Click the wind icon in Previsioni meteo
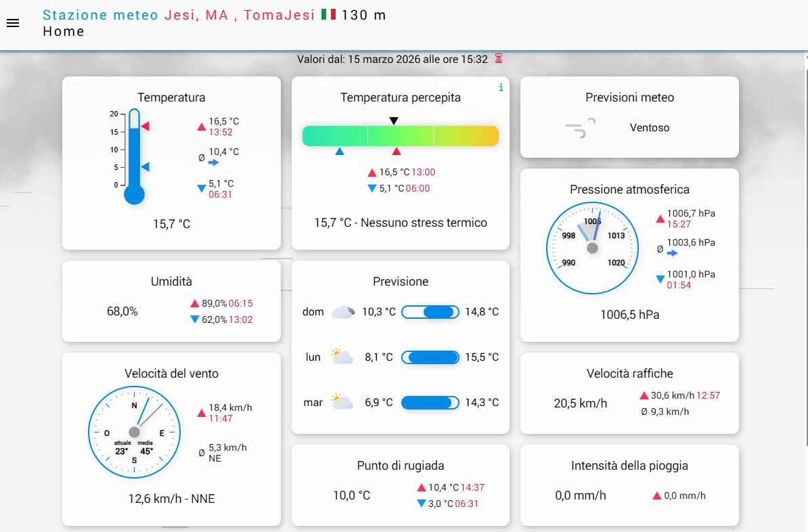This screenshot has height=532, width=808. point(581,127)
